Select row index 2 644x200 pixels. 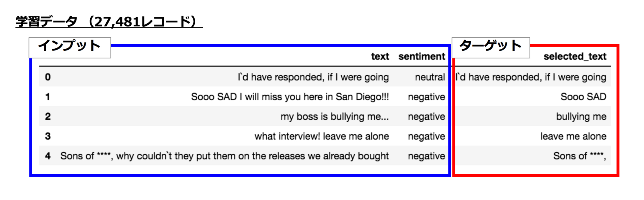(x=48, y=116)
